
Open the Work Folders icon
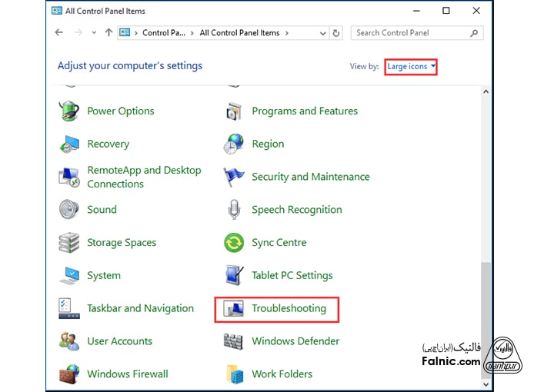(x=234, y=374)
